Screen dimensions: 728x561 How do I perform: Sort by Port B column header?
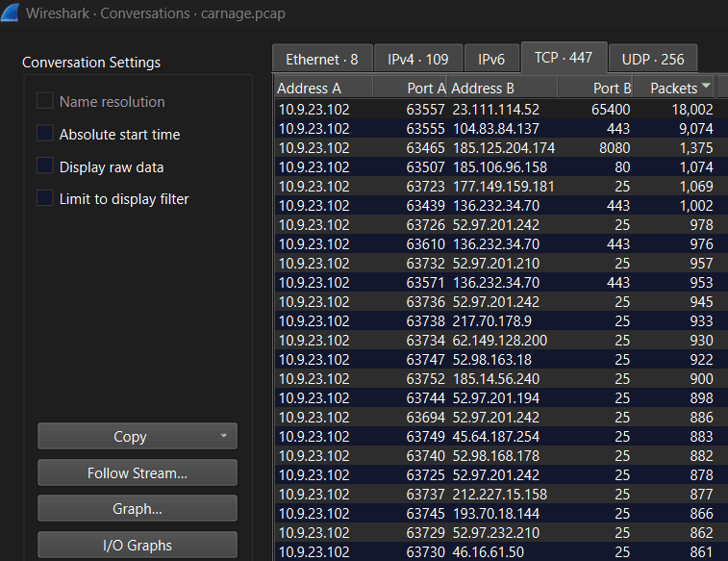click(x=595, y=88)
